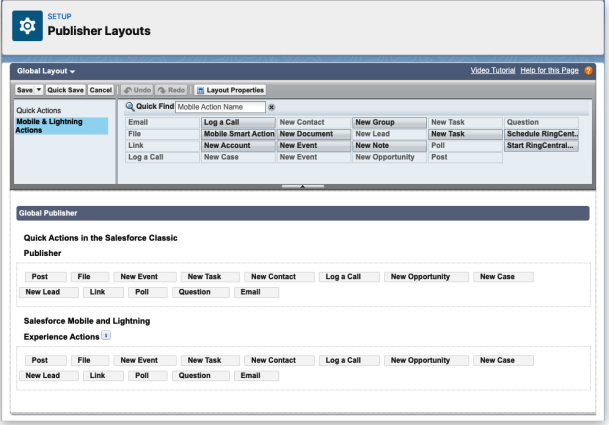Select the bold Log a Call palette item
This screenshot has height=425, width=609.
point(238,122)
